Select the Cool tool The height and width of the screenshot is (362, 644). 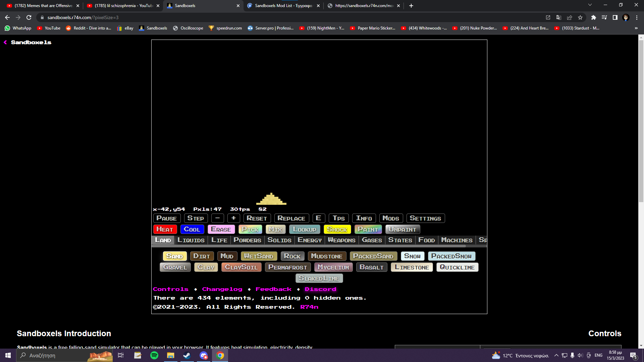tap(192, 229)
